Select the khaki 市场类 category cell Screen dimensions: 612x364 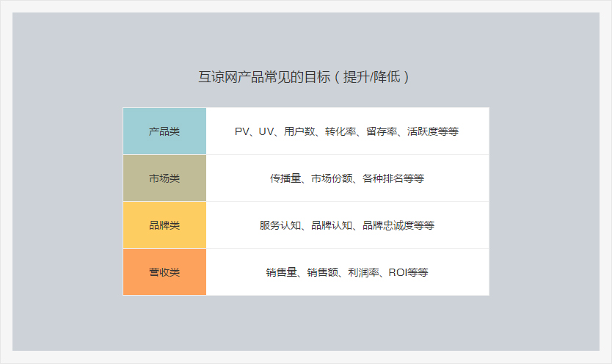(x=164, y=178)
